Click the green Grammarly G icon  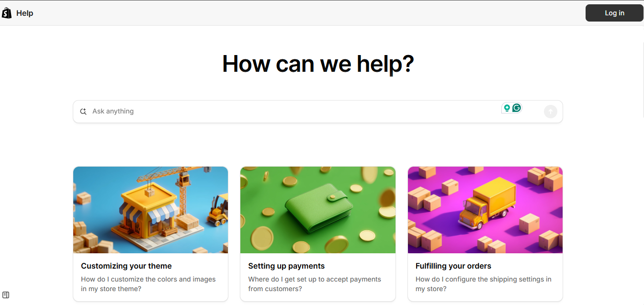517,108
